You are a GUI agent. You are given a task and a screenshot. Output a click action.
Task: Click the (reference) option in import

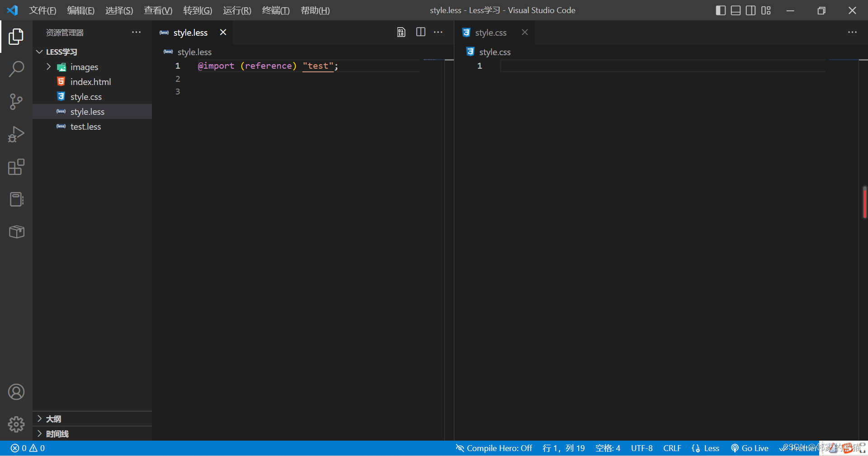coord(269,66)
